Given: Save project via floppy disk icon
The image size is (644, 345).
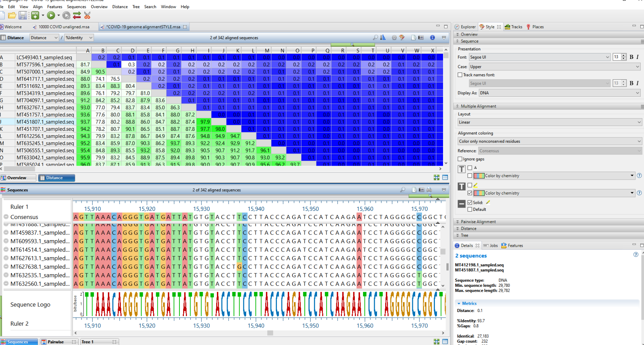Looking at the screenshot, I should pos(23,16).
